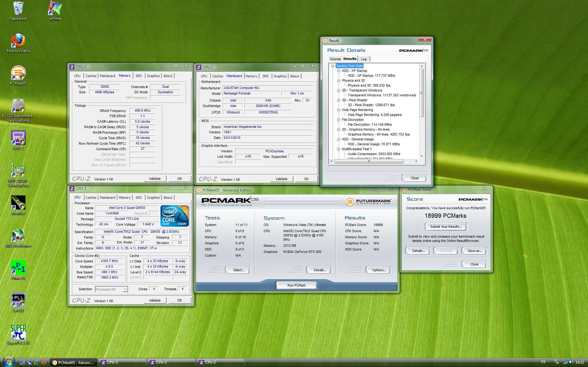Image resolution: width=588 pixels, height=367 pixels.
Task: Open Graphics tab in processor CPU-Z window
Action: click(x=153, y=198)
